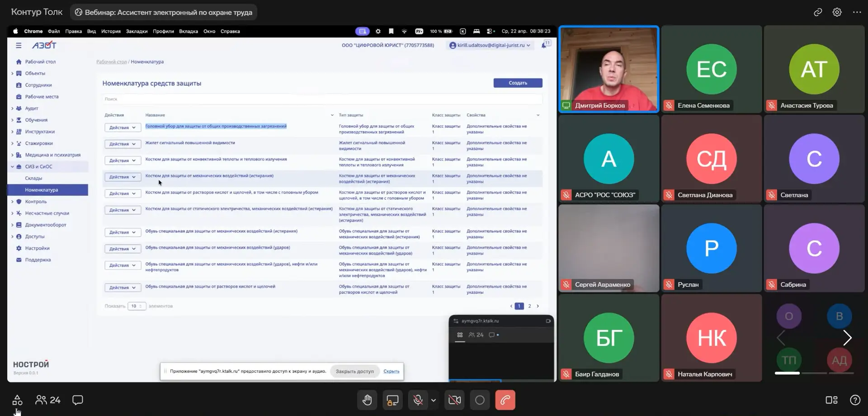Select Номенклатура in the sidebar
The width and height of the screenshot is (868, 416).
[42, 190]
